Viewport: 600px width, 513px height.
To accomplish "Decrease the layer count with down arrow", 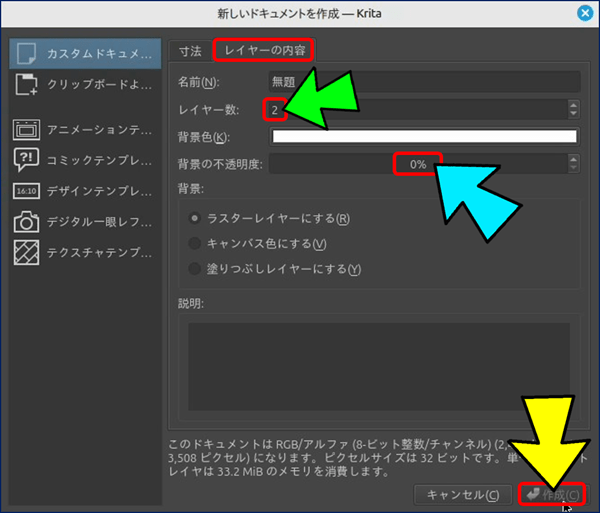I will pos(573,114).
